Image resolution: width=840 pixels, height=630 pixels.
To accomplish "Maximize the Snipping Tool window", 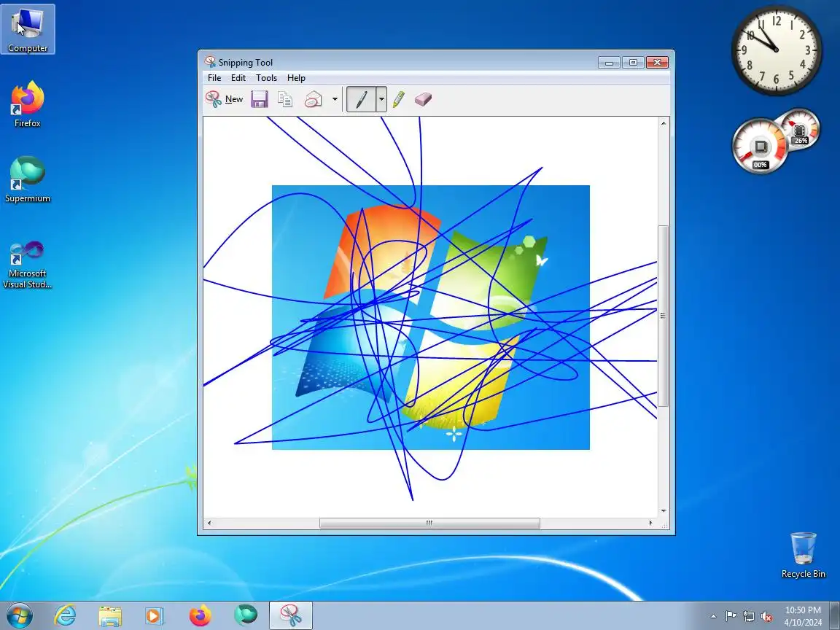I will [x=633, y=63].
